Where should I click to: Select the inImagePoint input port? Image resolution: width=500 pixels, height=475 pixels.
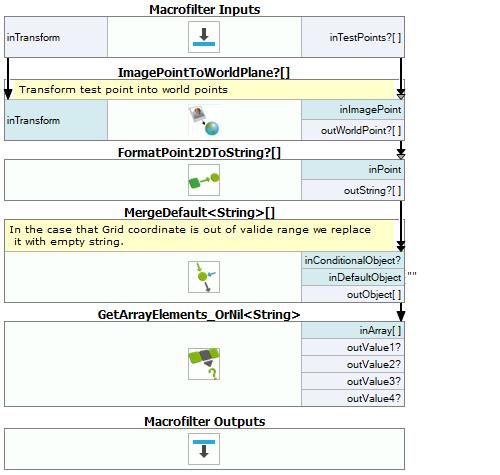pos(353,110)
